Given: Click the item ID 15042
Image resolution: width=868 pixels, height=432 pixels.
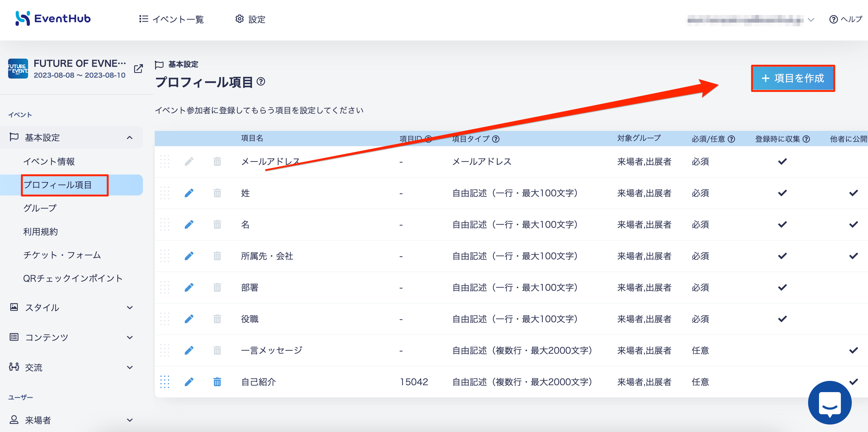Looking at the screenshot, I should [414, 382].
